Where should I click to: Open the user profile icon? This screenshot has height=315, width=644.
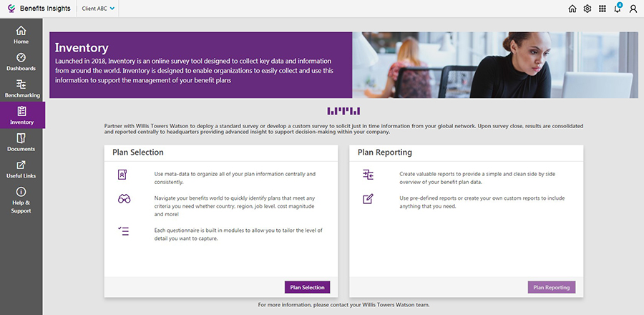pos(633,9)
